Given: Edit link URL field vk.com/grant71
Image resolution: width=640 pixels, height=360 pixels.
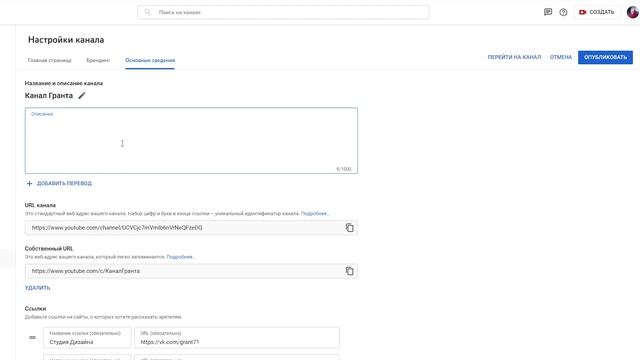Looking at the screenshot, I should [x=237, y=338].
